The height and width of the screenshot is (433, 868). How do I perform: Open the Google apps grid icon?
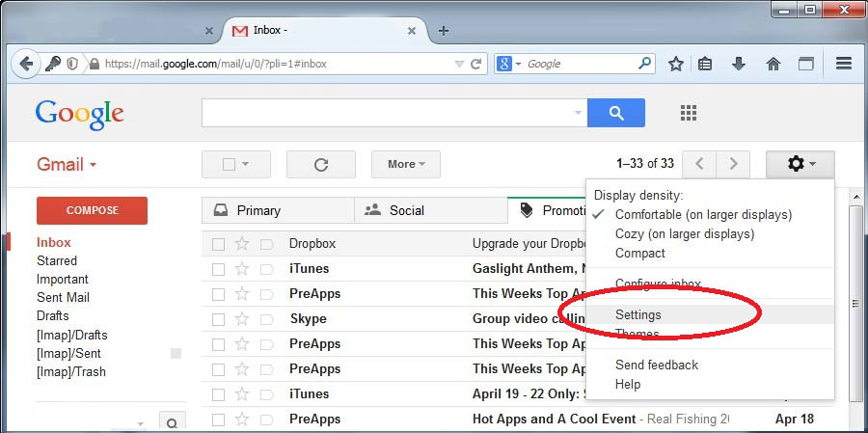click(x=688, y=113)
